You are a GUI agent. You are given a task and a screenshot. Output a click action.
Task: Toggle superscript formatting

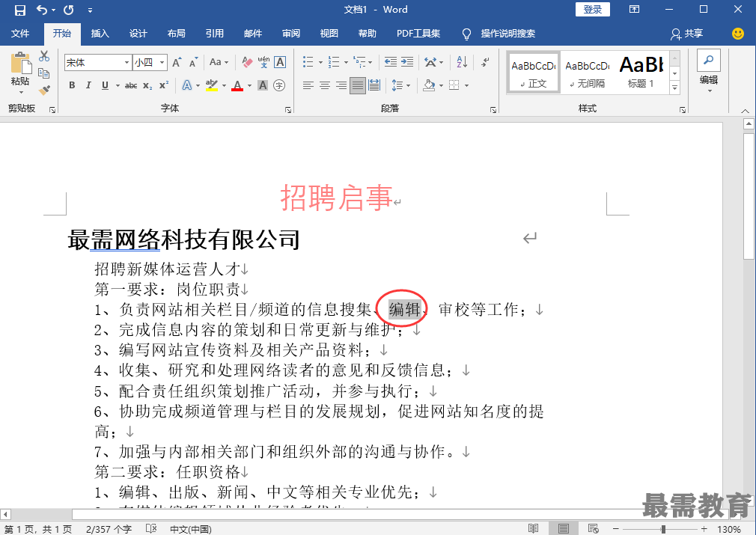(164, 85)
